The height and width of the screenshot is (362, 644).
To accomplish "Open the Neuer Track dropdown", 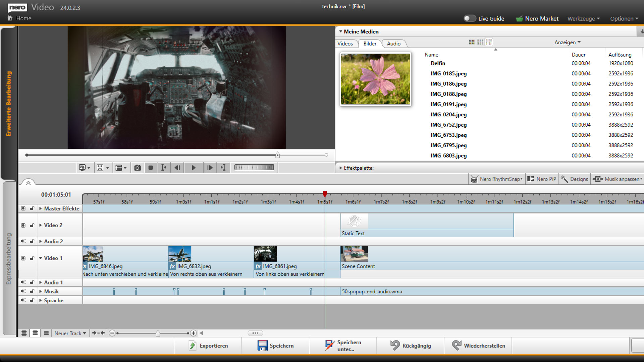I will click(x=70, y=333).
